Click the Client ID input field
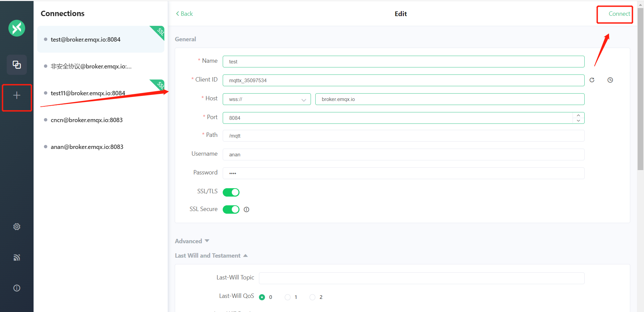This screenshot has width=644, height=312. click(x=404, y=81)
